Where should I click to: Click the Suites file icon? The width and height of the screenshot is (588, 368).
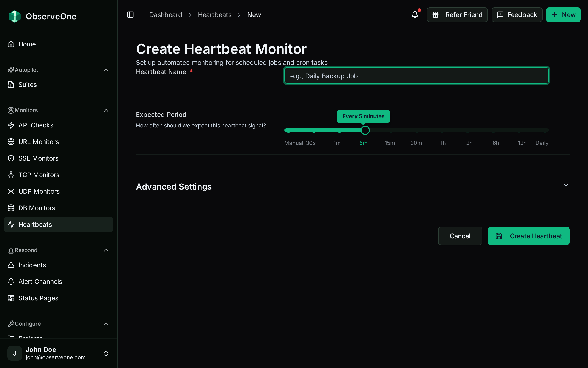tap(11, 85)
